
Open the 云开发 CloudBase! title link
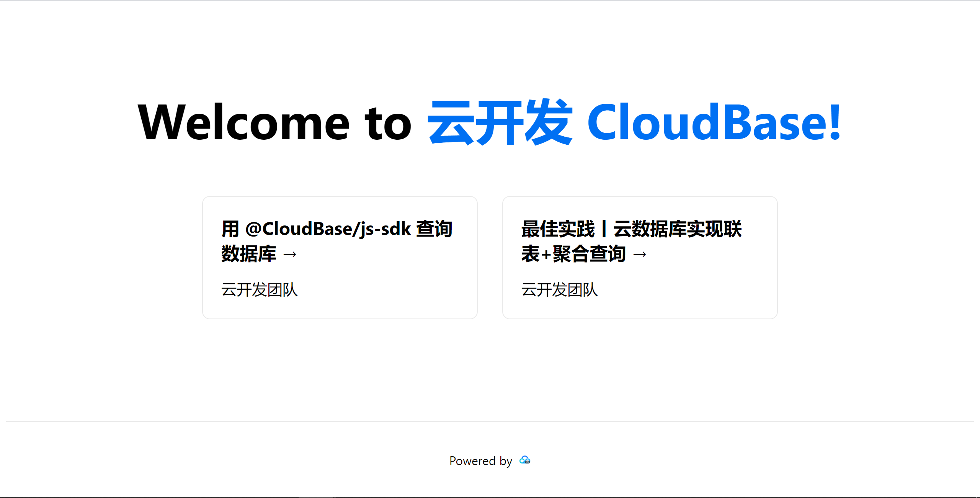tap(634, 122)
